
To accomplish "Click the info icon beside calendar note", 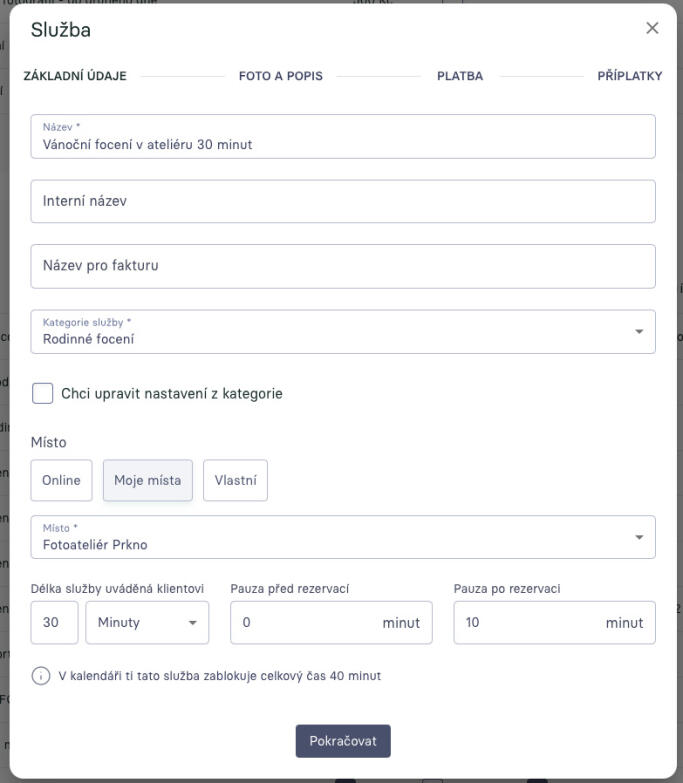I will point(41,676).
